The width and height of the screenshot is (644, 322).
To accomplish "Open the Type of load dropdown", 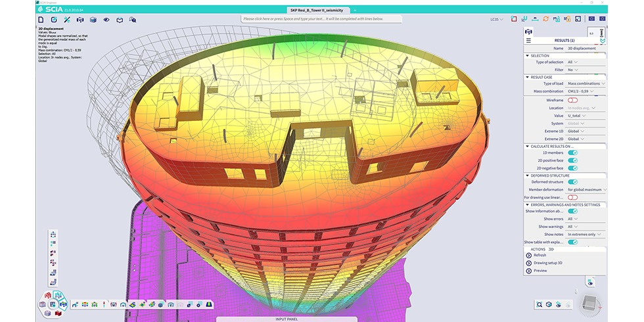I will 587,83.
